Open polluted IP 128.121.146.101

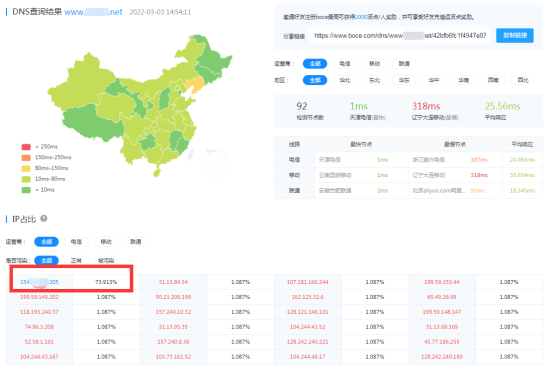point(307,312)
